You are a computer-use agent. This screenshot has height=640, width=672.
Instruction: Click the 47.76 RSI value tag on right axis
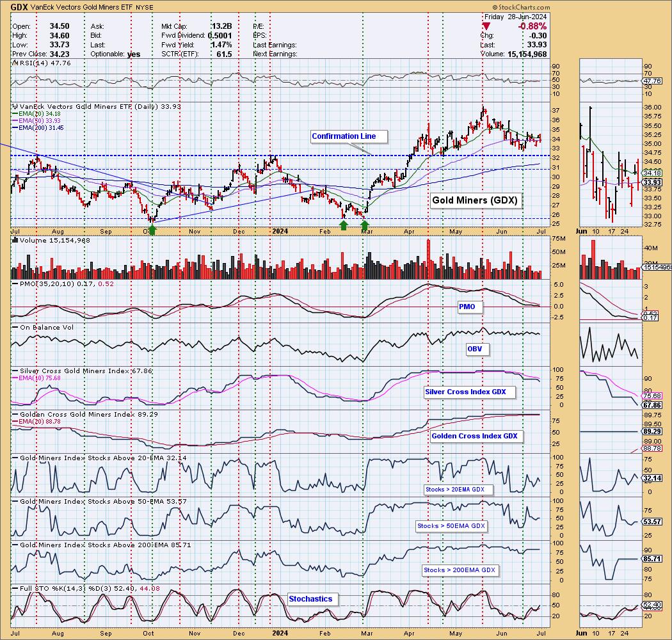pyautogui.click(x=652, y=81)
